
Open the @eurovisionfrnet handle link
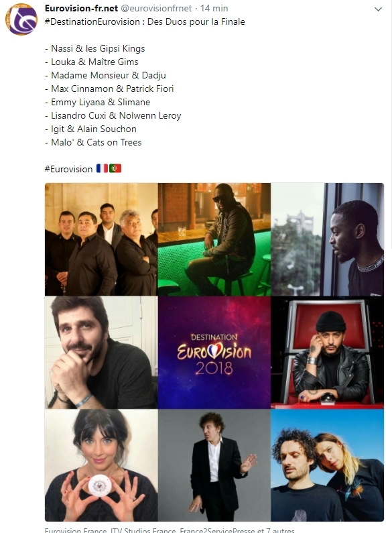(156, 8)
